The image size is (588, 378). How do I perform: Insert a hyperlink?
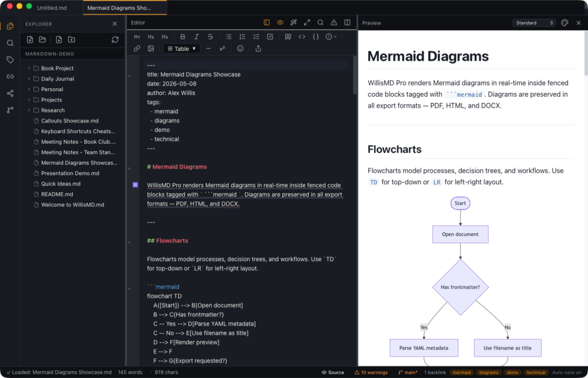click(x=137, y=49)
